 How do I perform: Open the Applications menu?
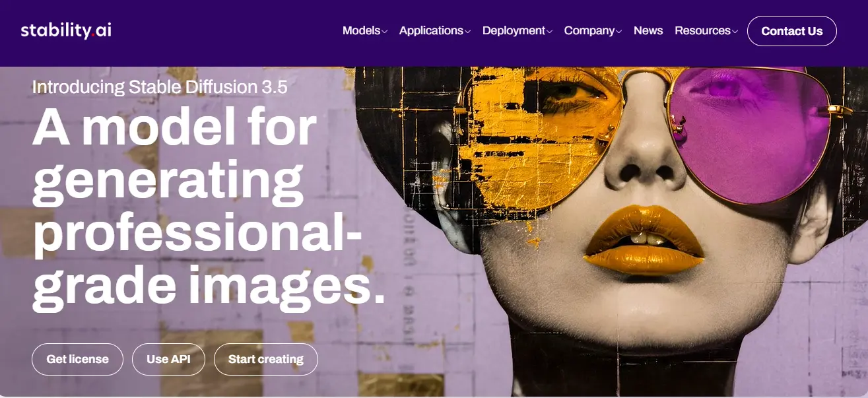coord(431,30)
